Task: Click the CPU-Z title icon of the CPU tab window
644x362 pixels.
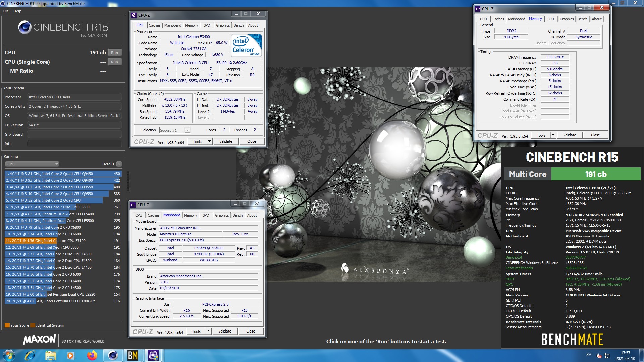Action: [134, 15]
